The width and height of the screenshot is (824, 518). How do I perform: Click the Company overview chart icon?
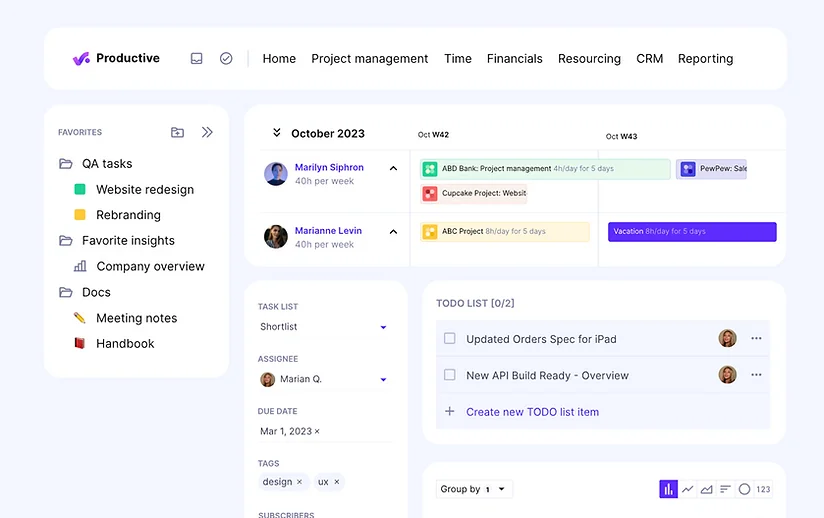pyautogui.click(x=80, y=266)
